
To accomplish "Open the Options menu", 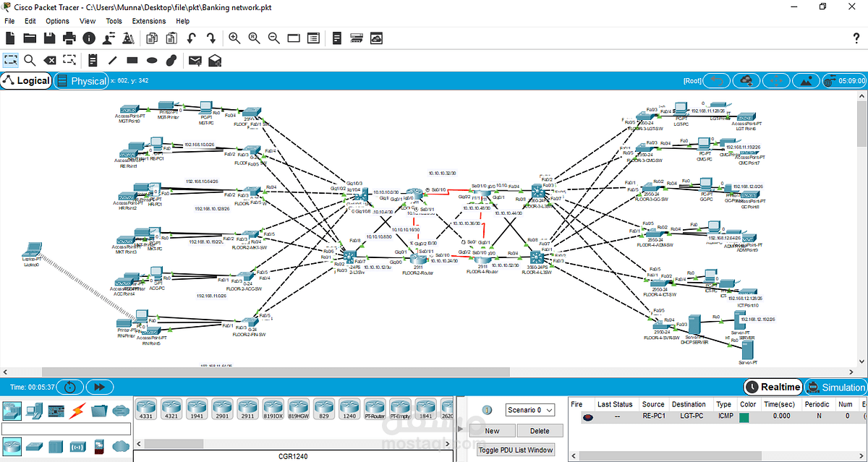I will 57,21.
